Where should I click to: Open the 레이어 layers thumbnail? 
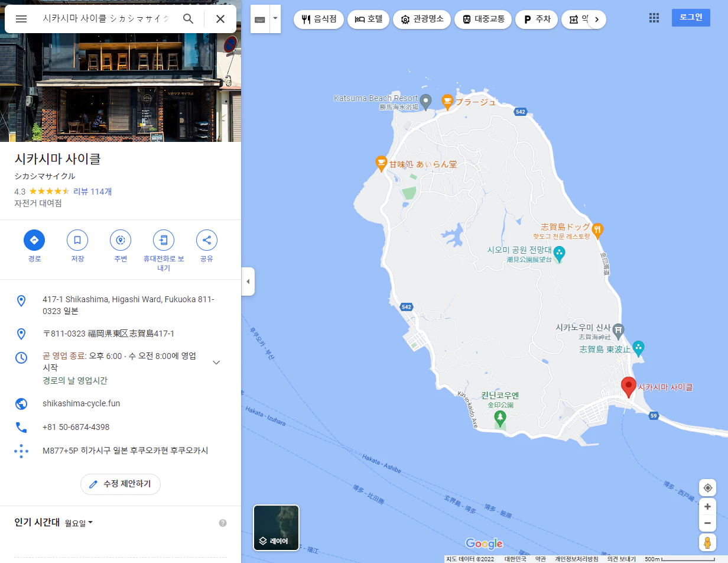277,528
